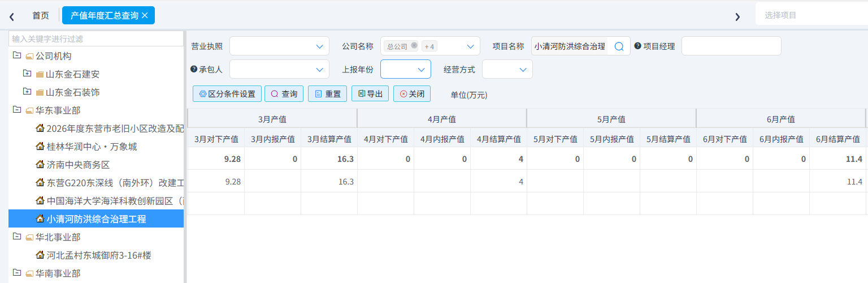This screenshot has width=868, height=283.
Task: Click the left tab-scroll arrow
Action: (11, 16)
